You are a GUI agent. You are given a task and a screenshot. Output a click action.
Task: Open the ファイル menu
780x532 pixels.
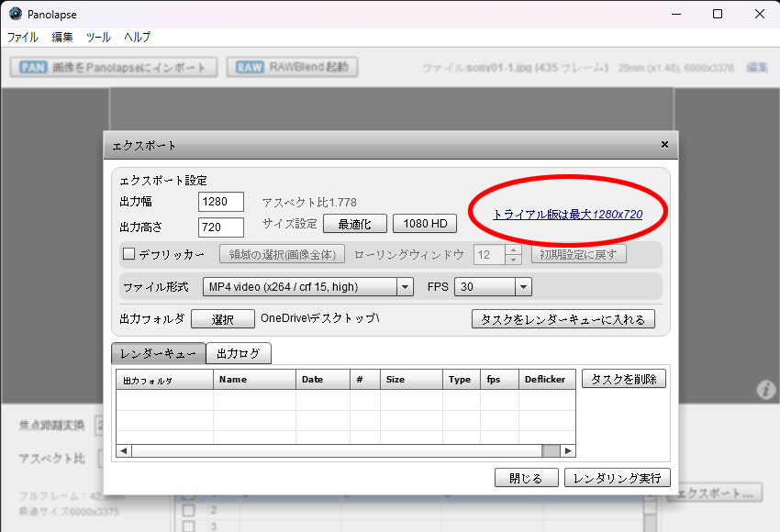coord(23,38)
